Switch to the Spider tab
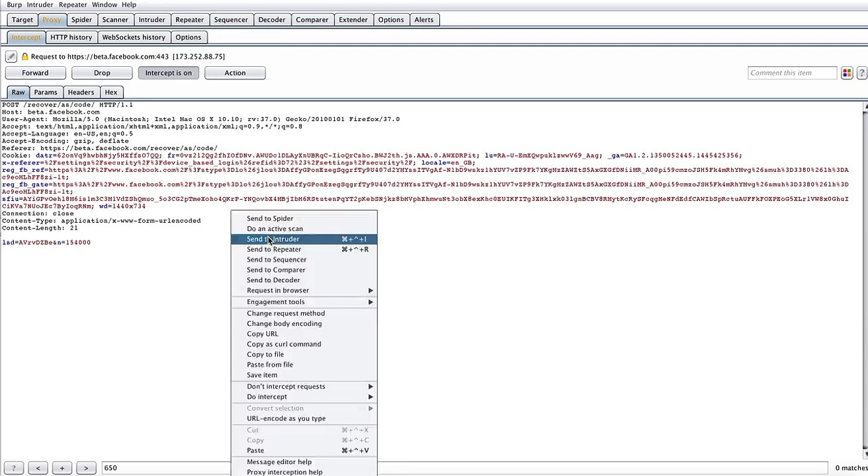 [81, 20]
